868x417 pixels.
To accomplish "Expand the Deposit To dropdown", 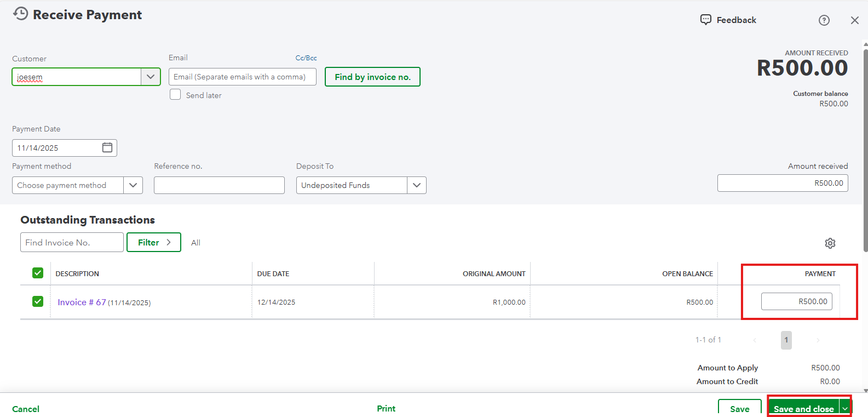I will coord(417,185).
